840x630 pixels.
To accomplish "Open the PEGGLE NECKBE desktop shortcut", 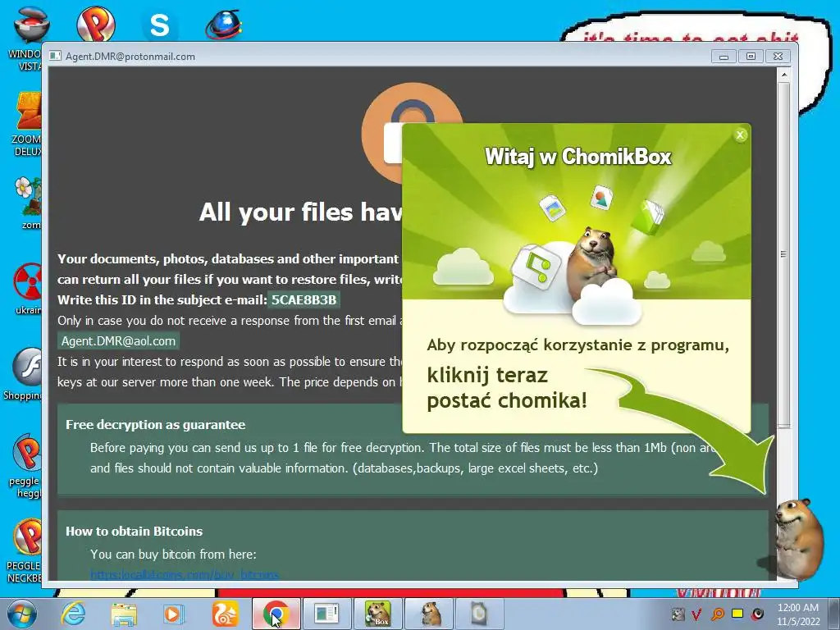I will (25, 550).
